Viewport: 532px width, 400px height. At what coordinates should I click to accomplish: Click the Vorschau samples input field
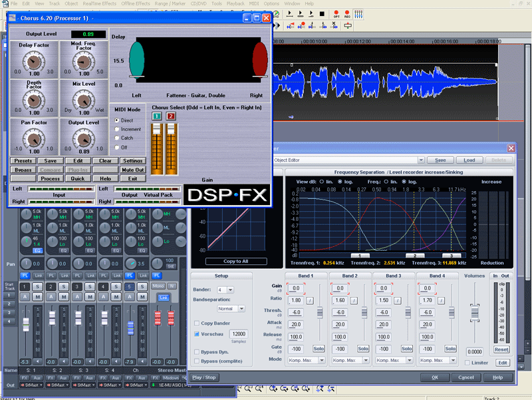pos(239,333)
